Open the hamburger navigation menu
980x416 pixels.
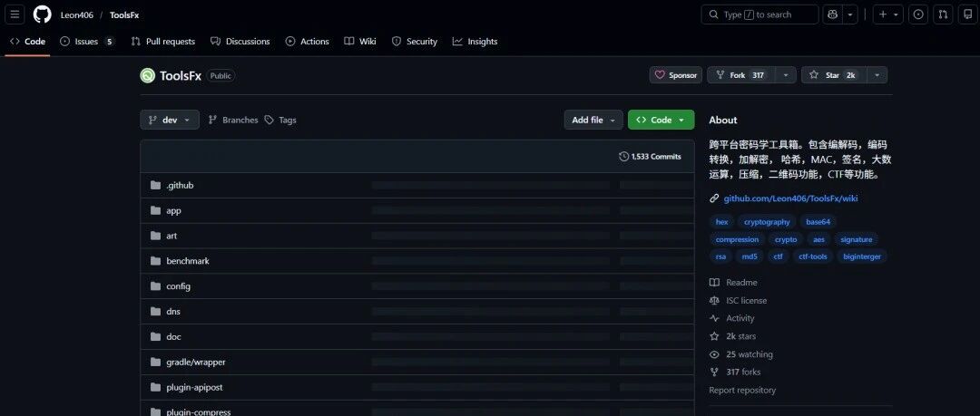coord(15,15)
